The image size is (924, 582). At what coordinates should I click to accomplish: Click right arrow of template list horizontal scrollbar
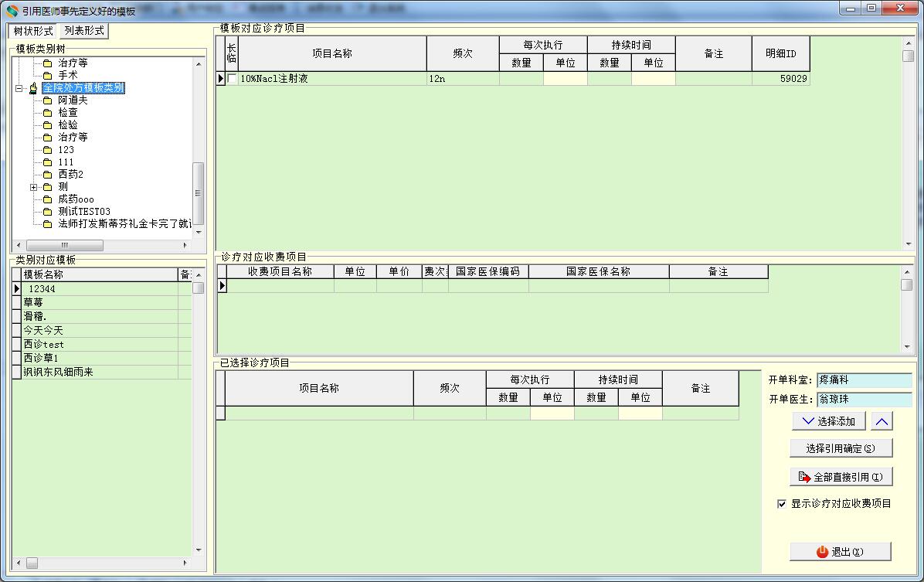click(x=185, y=563)
